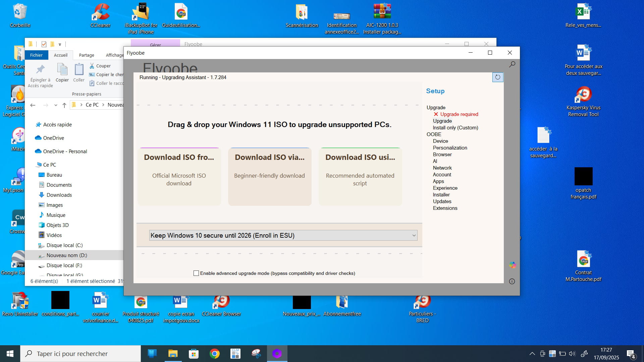644x362 pixels.
Task: Click Explorer up-folder arrow
Action: (64, 105)
